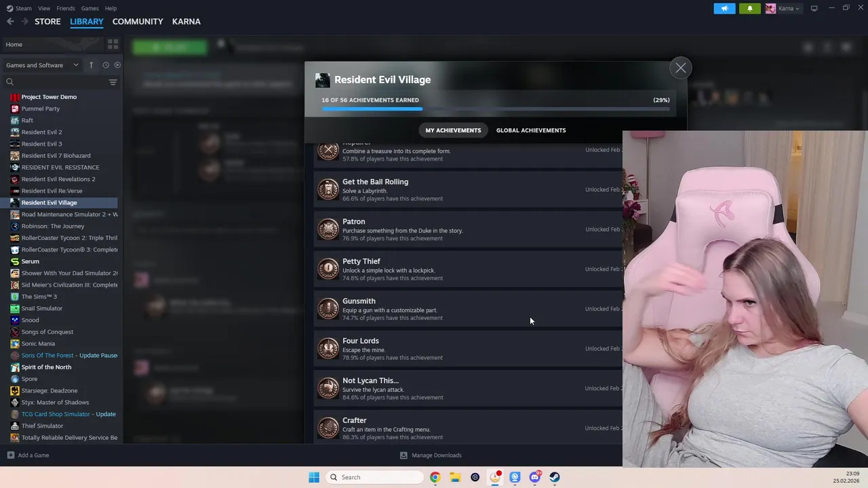Open Discord from the taskbar

coord(535,477)
